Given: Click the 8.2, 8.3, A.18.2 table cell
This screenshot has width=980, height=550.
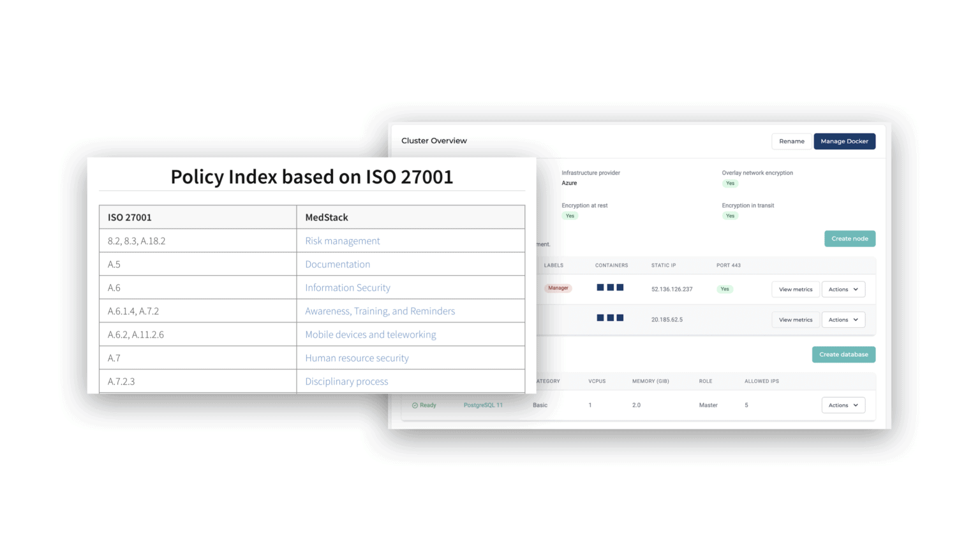Looking at the screenshot, I should [198, 241].
